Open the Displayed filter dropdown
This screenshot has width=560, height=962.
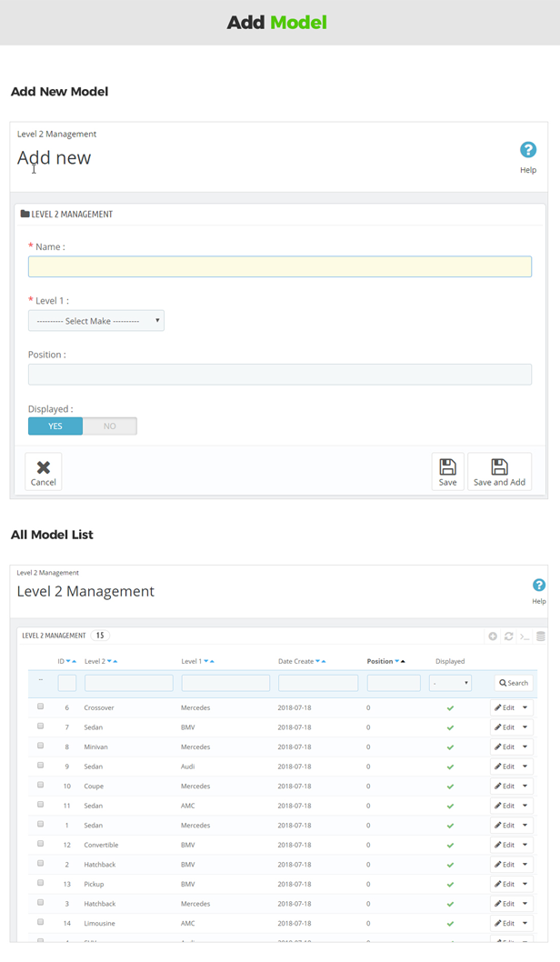pyautogui.click(x=450, y=683)
